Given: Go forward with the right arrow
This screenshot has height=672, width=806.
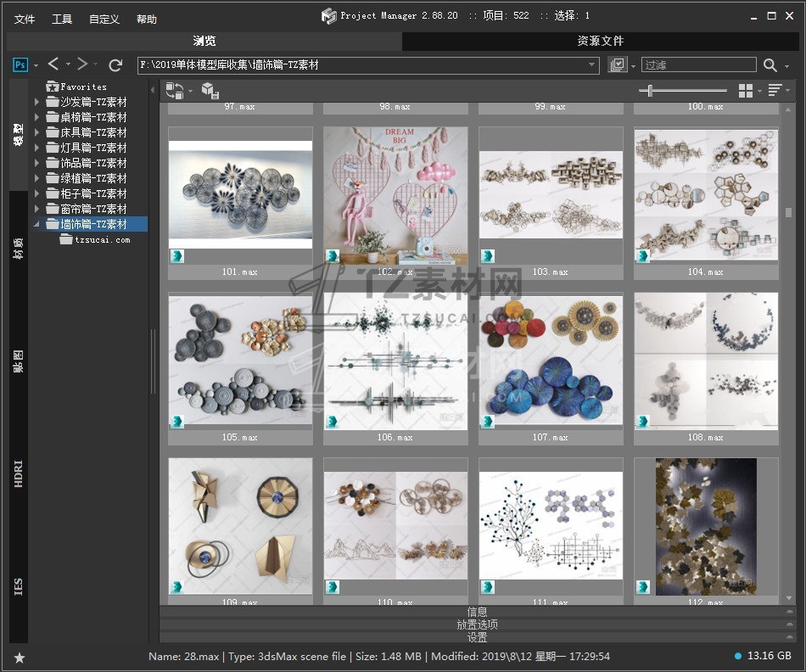Looking at the screenshot, I should coord(82,64).
